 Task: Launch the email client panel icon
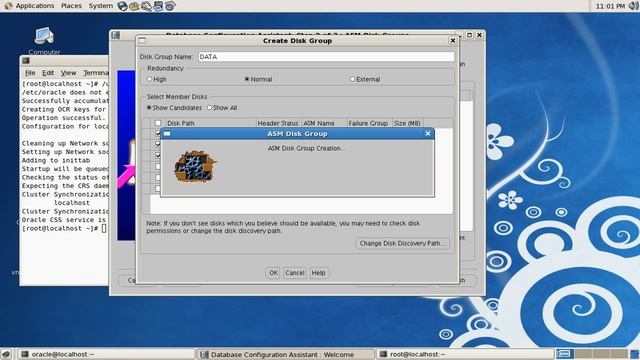pyautogui.click(x=134, y=6)
